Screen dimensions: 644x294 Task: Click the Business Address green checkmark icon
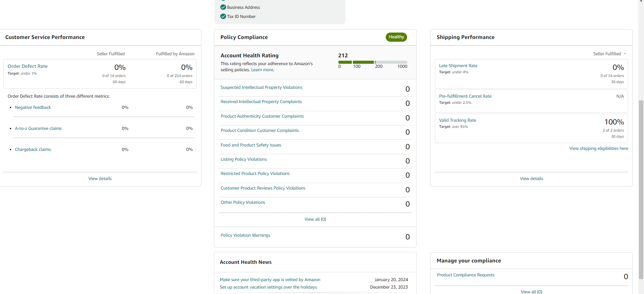[x=223, y=7]
